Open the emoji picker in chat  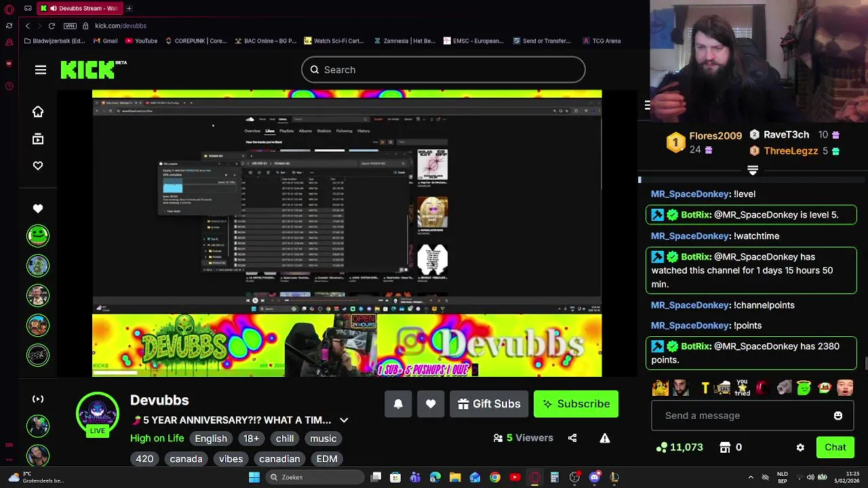click(838, 415)
